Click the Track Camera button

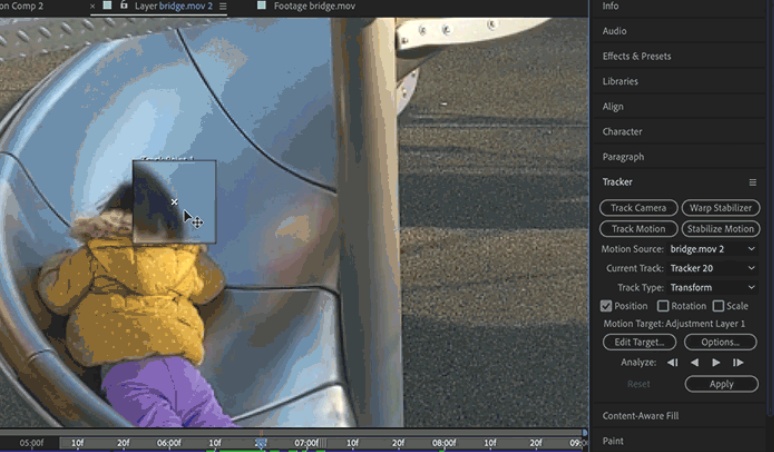click(638, 208)
